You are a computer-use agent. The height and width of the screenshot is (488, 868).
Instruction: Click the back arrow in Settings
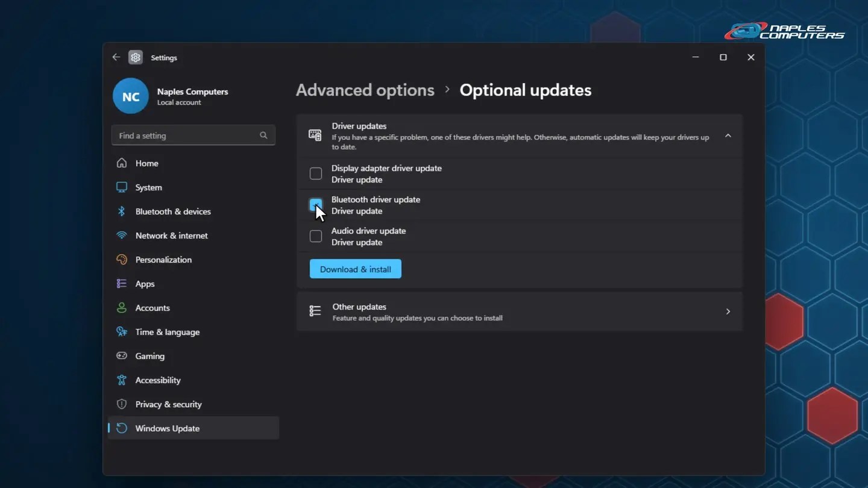(116, 57)
